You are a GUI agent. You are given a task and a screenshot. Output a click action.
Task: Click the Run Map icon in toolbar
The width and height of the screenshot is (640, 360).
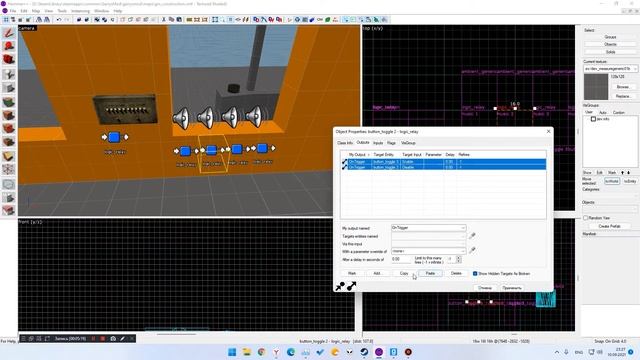pos(289,20)
